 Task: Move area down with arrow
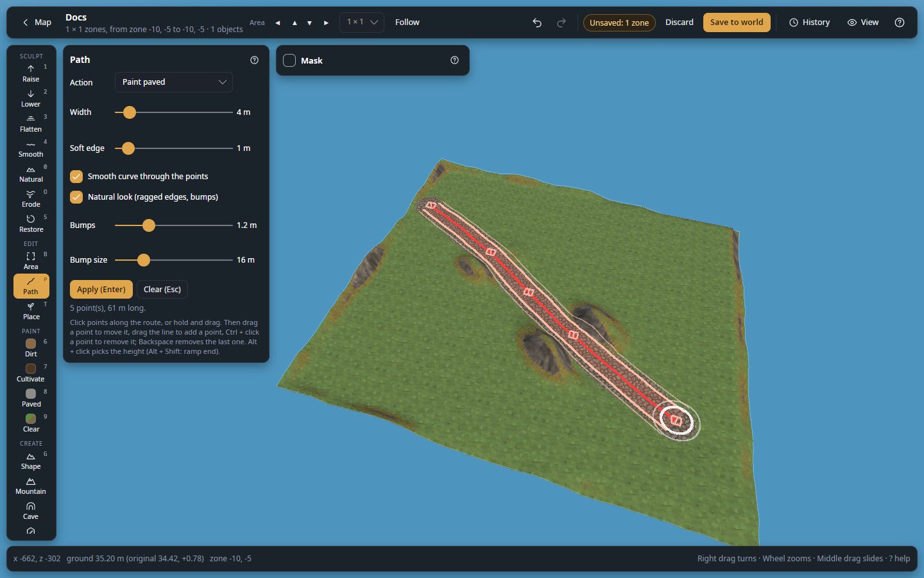(309, 22)
